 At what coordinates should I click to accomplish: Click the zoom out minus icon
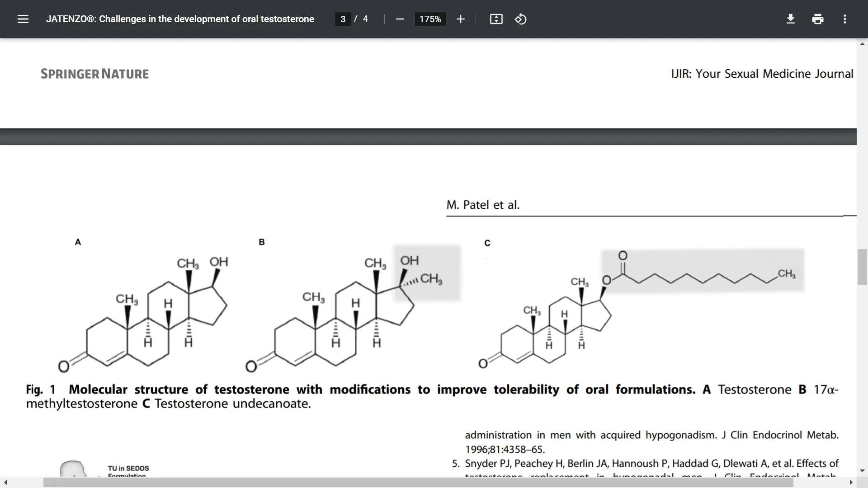[400, 19]
